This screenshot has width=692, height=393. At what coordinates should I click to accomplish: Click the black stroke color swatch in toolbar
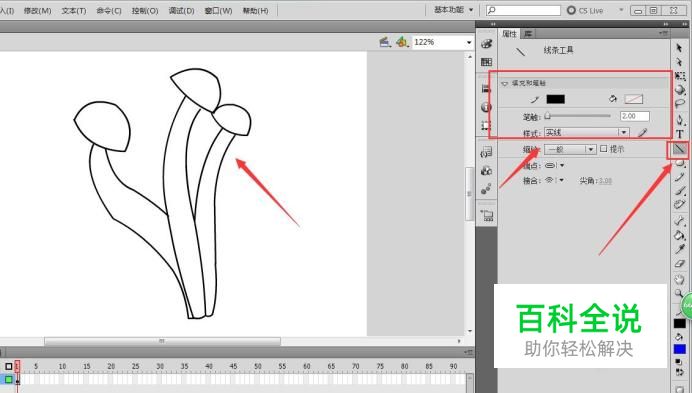(x=680, y=324)
